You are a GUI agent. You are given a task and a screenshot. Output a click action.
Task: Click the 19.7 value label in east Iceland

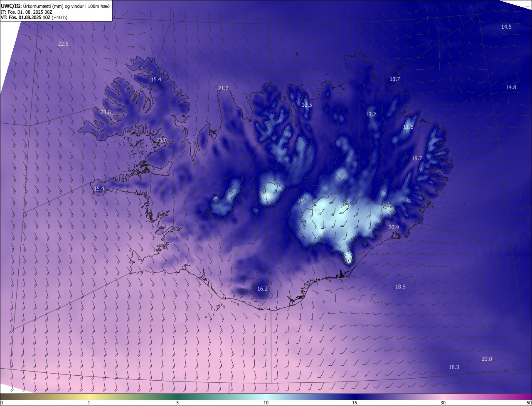[x=417, y=158]
